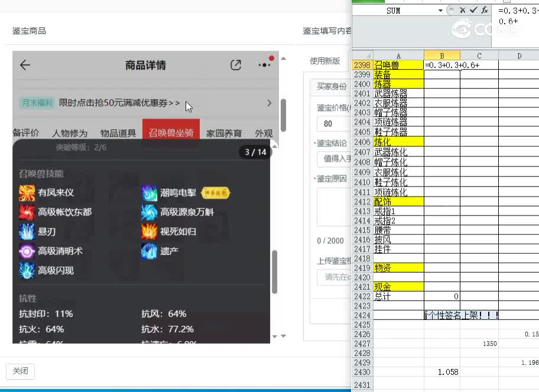Open the 外观 tab
This screenshot has width=539, height=392.
coord(264,133)
